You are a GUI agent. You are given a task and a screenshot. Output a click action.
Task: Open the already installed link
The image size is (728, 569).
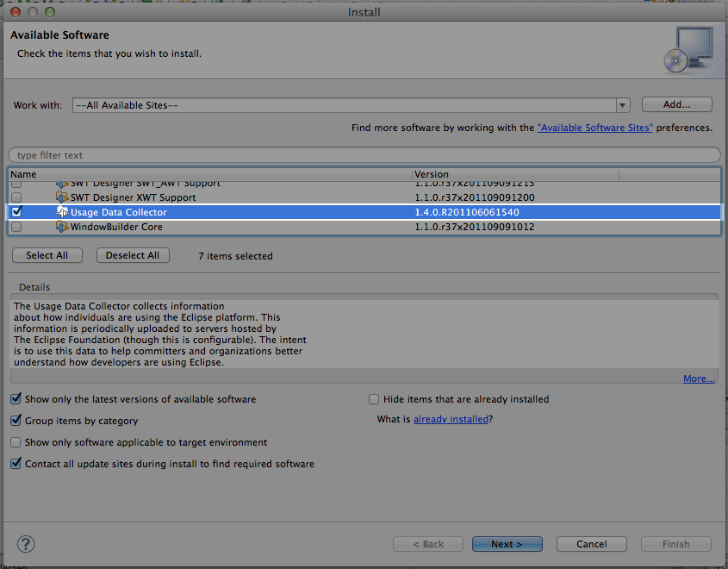click(x=451, y=419)
